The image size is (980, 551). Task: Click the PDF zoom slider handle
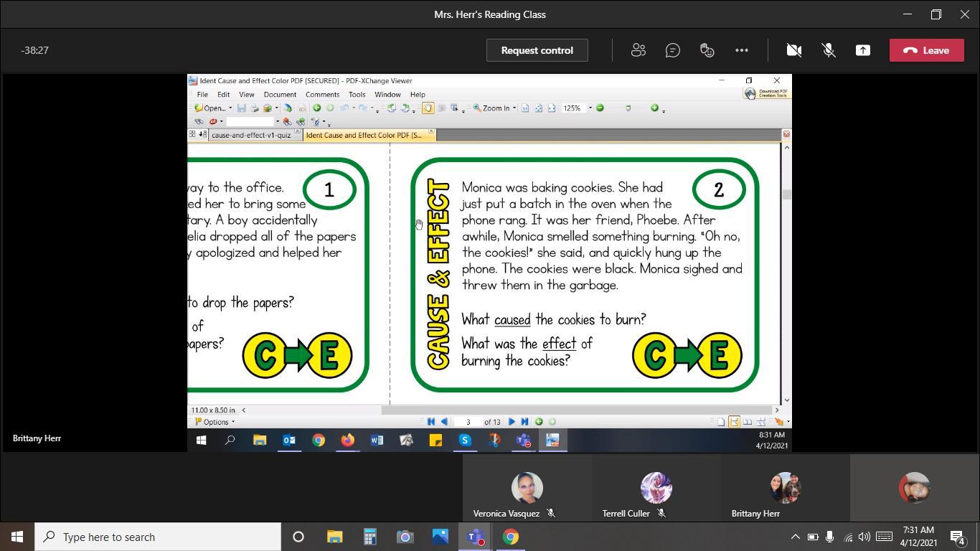[628, 108]
